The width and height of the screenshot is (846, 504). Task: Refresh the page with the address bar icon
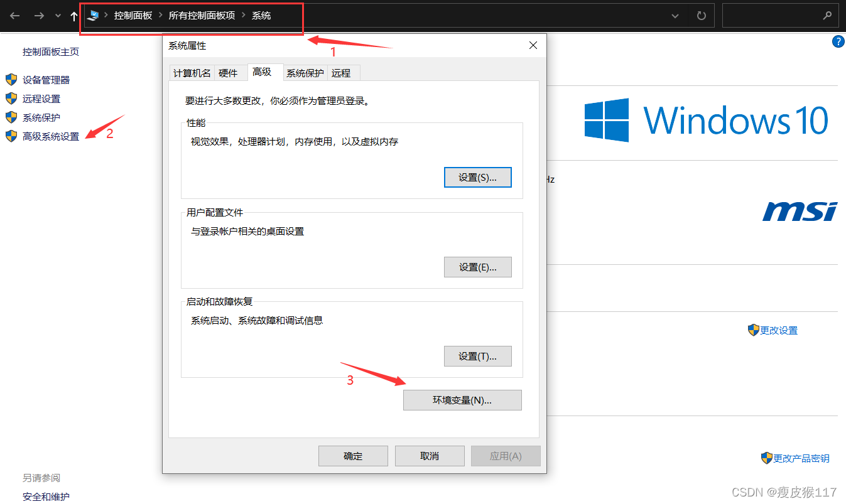tap(701, 16)
